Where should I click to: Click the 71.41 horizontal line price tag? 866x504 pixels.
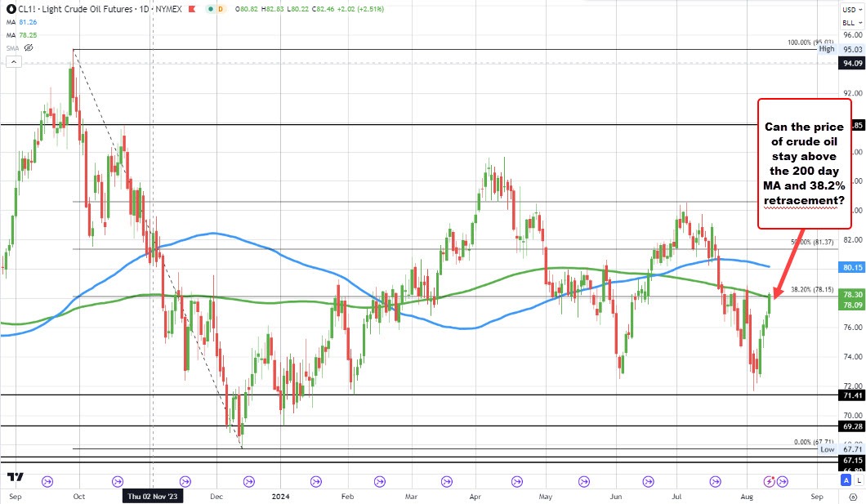point(852,395)
